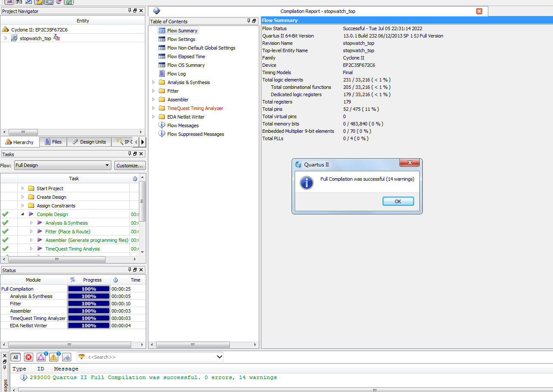Pin the Table of Contents panel
553x392 pixels.
(x=248, y=21)
